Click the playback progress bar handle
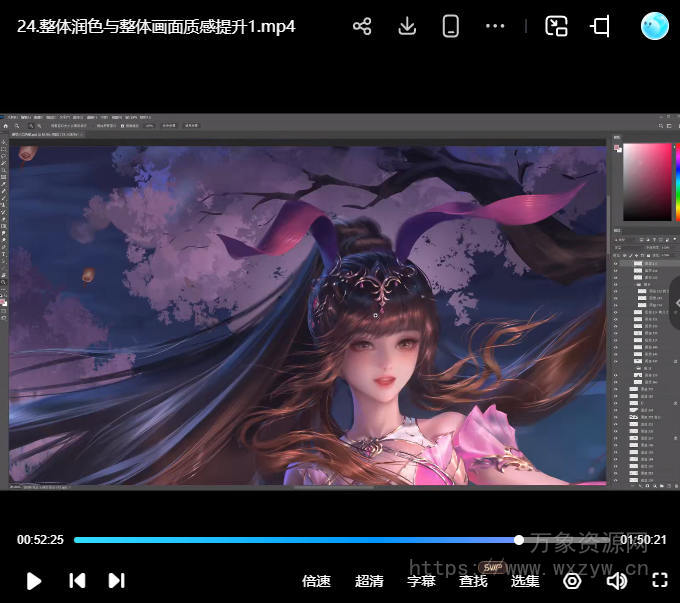This screenshot has height=603, width=680. tap(519, 540)
